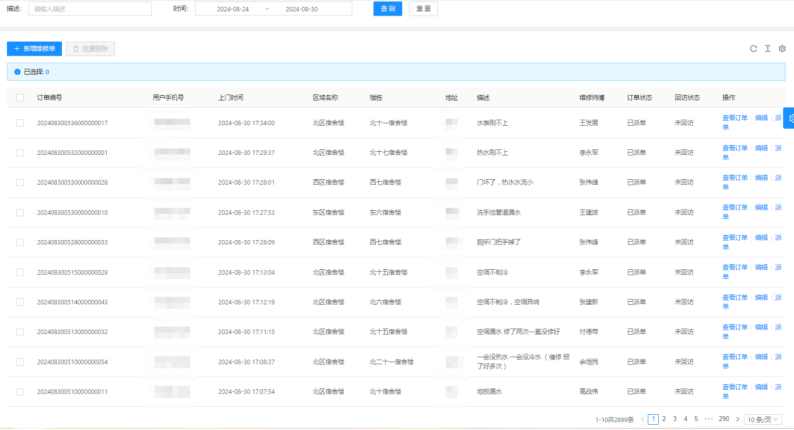Click the previous page left arrow
The image size is (794, 430).
click(642, 419)
